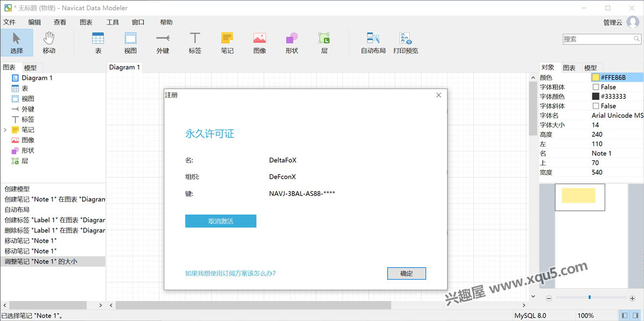The width and height of the screenshot is (644, 321).
Task: Open the 编辑 menu
Action: click(34, 22)
